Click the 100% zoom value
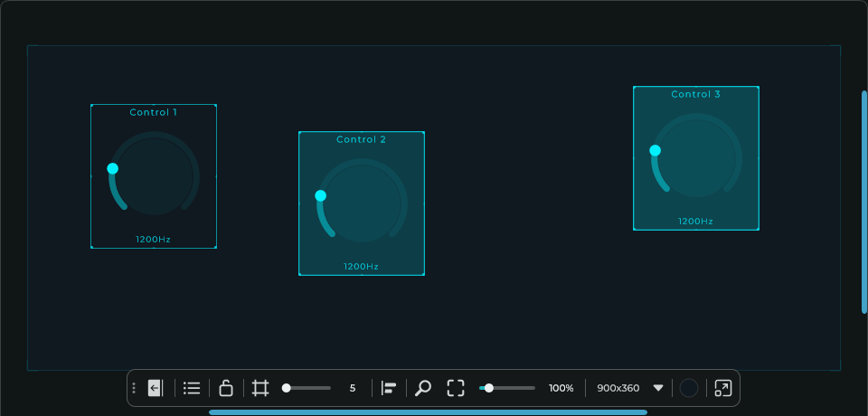 561,388
